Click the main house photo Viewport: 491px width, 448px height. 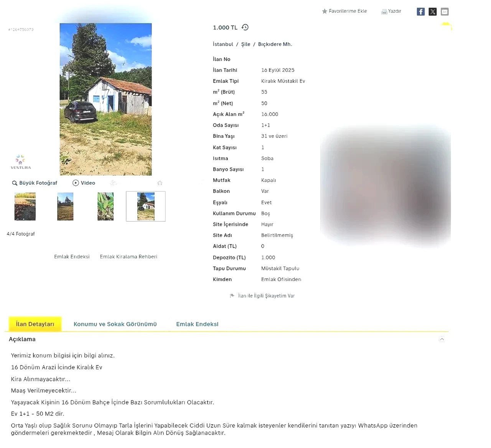(x=105, y=99)
